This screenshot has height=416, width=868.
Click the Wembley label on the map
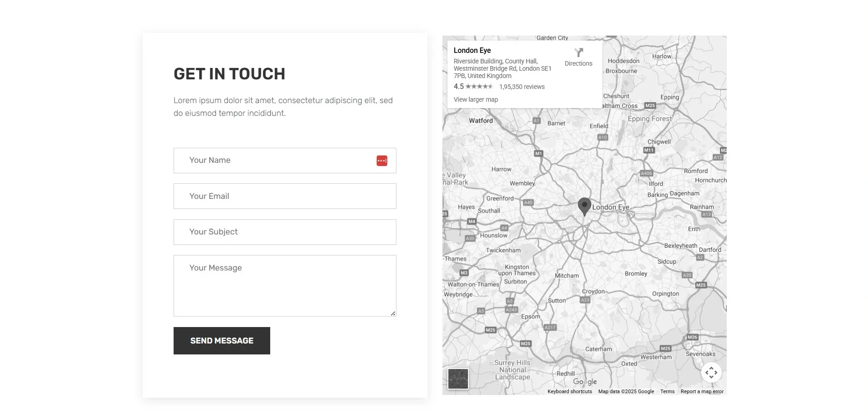522,183
